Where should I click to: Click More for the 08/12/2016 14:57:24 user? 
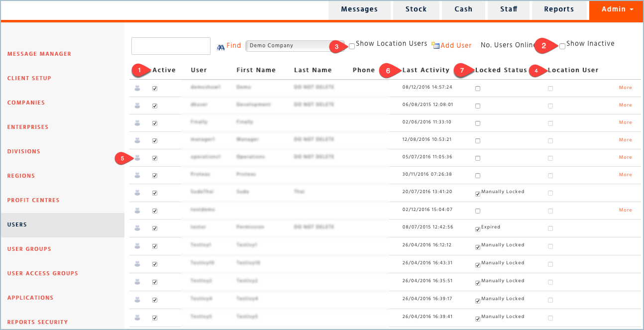626,88
